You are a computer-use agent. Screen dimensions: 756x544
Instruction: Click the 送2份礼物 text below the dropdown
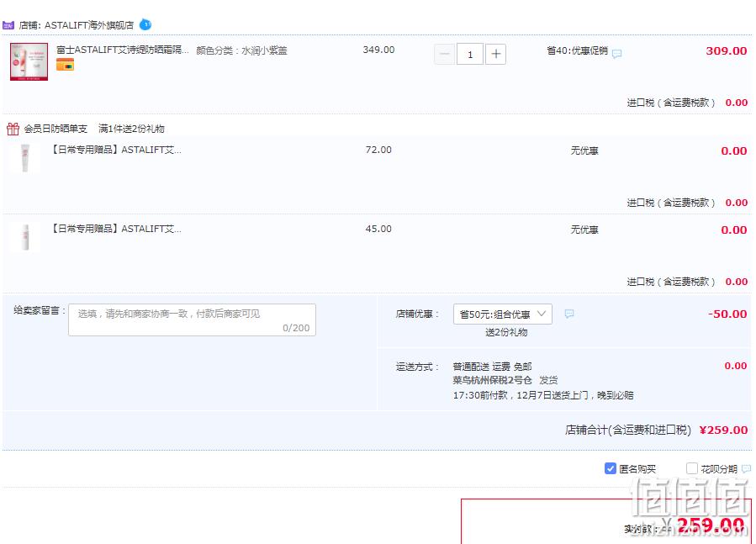(506, 332)
